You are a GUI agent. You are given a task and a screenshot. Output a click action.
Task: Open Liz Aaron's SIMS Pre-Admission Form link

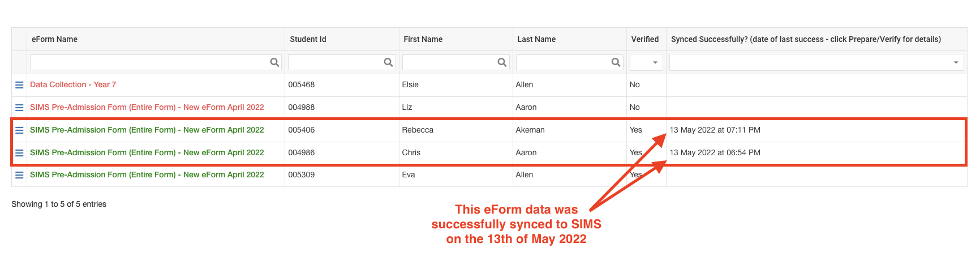(x=147, y=107)
